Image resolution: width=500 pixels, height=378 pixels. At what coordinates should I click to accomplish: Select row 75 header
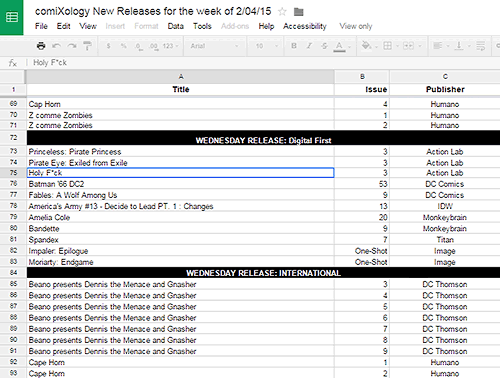13,173
